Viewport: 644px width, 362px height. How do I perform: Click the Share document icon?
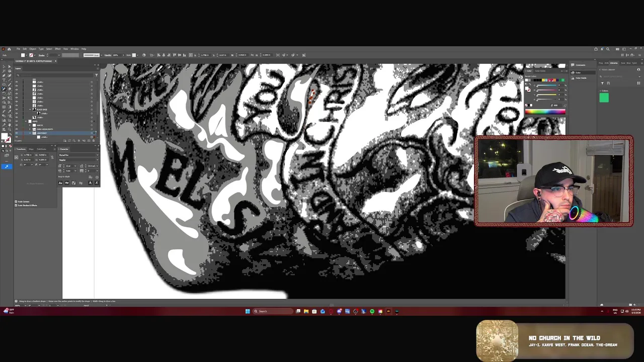coord(596,49)
